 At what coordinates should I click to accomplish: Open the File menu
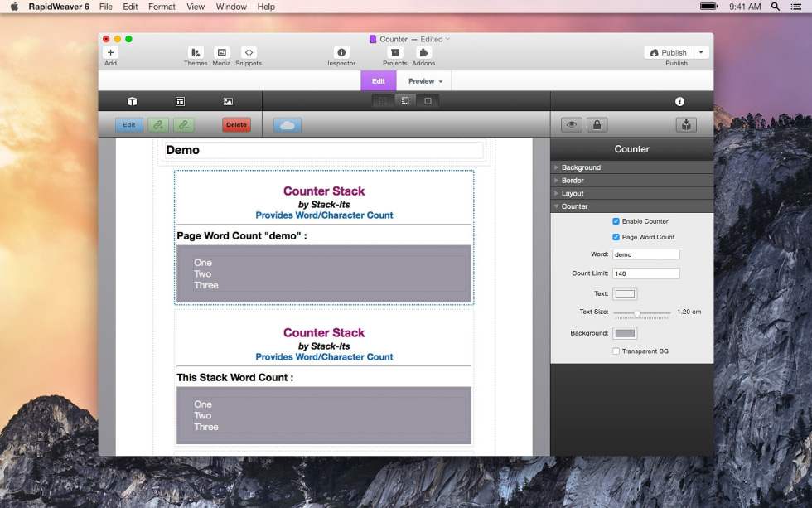pyautogui.click(x=106, y=7)
